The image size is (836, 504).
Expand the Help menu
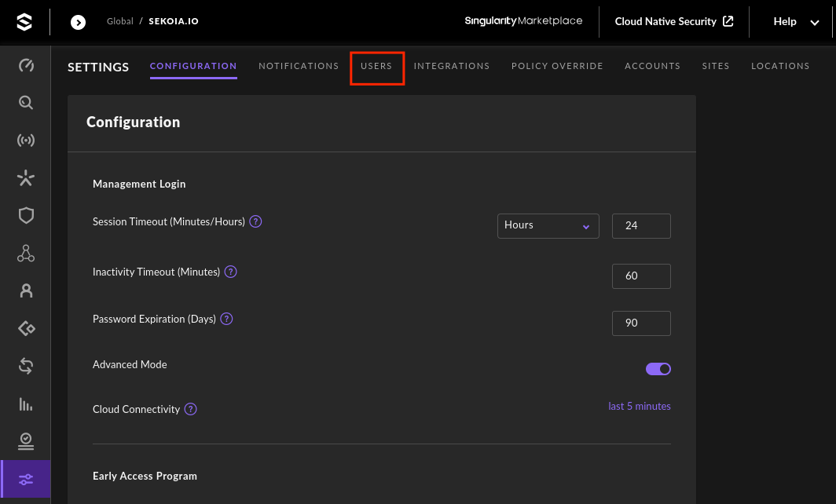(x=796, y=22)
